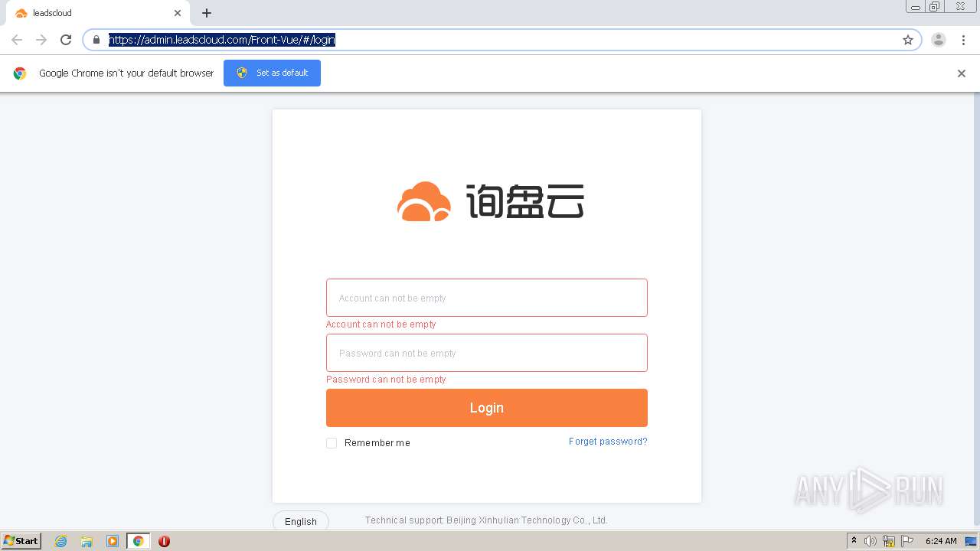
Task: Click the 6:24 AM system clock
Action: (941, 541)
